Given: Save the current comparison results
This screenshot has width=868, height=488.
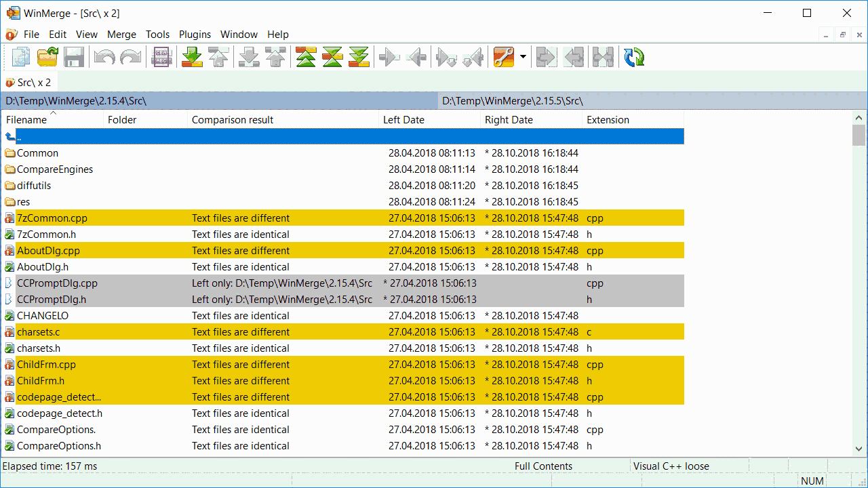Looking at the screenshot, I should tap(74, 57).
